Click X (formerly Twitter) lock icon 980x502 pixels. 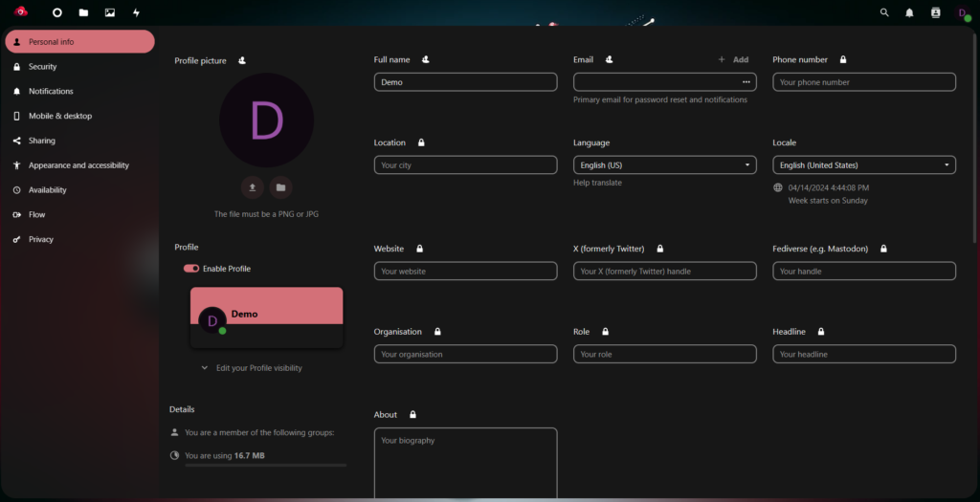(660, 249)
